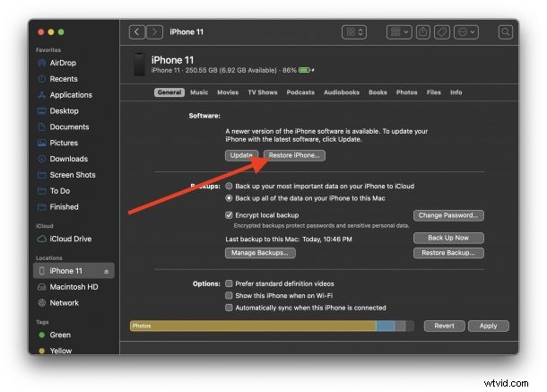Click the Back Up Now button
Viewport: 547px width, 392px height.
(448, 238)
